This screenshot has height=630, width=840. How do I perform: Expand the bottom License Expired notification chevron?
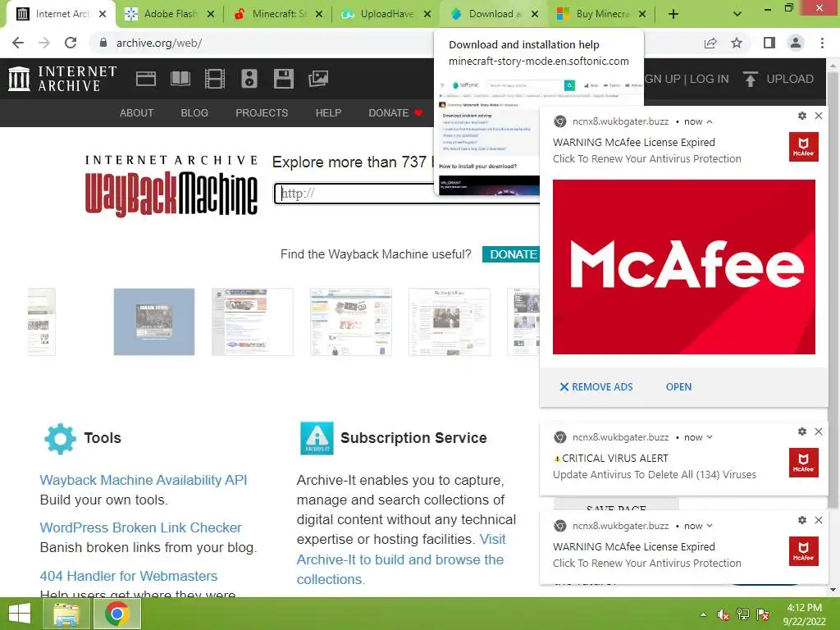710,526
